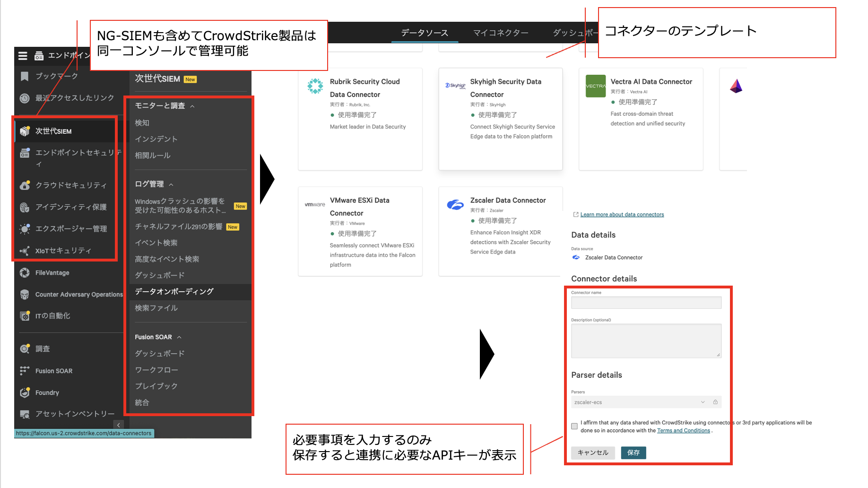Open the hamburger menu icon

click(23, 56)
